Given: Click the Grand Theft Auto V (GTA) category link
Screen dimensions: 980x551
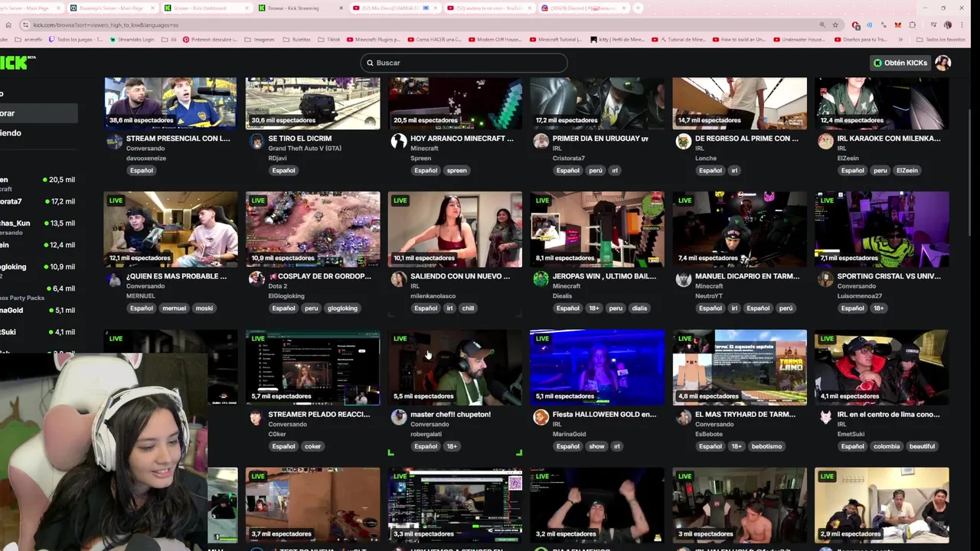Looking at the screenshot, I should pos(305,148).
